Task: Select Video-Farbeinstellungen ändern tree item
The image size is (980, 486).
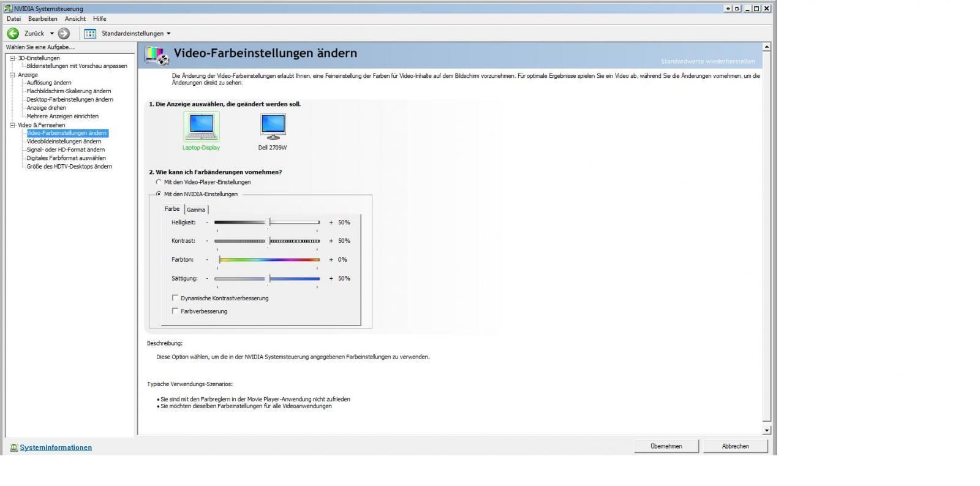Action: coord(67,133)
